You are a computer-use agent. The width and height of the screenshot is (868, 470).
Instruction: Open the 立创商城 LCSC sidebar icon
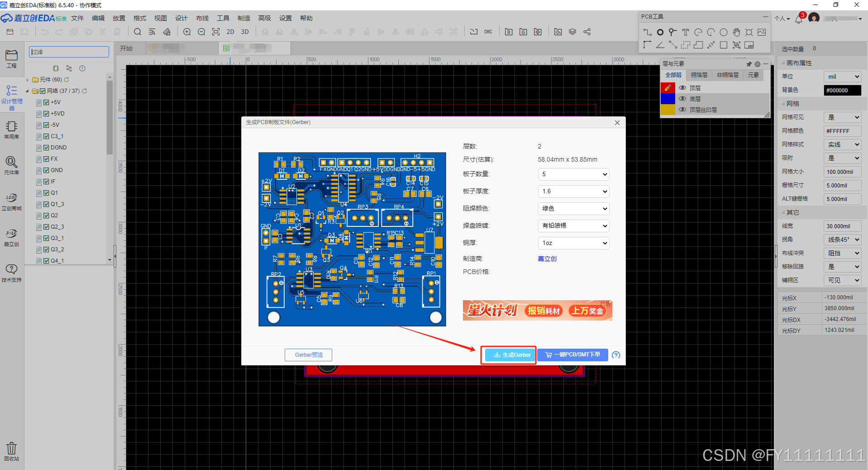11,201
